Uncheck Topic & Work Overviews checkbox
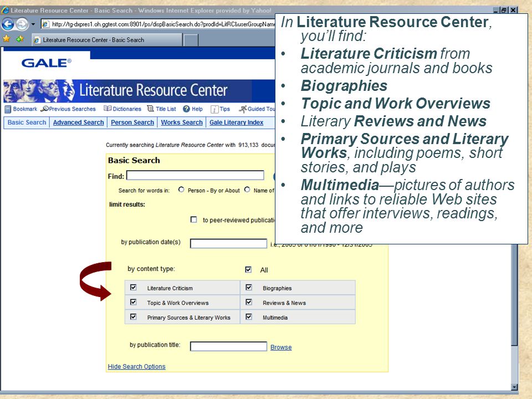The height and width of the screenshot is (399, 532). point(134,302)
